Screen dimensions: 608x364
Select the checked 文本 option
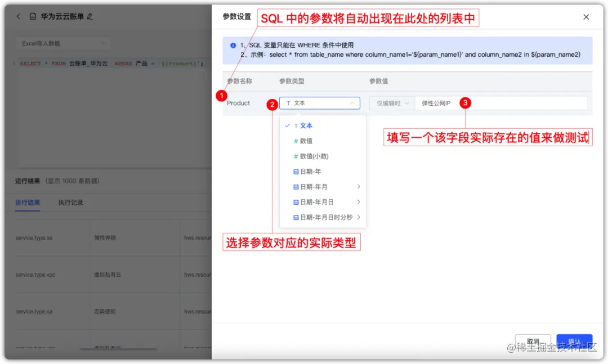[x=323, y=125]
